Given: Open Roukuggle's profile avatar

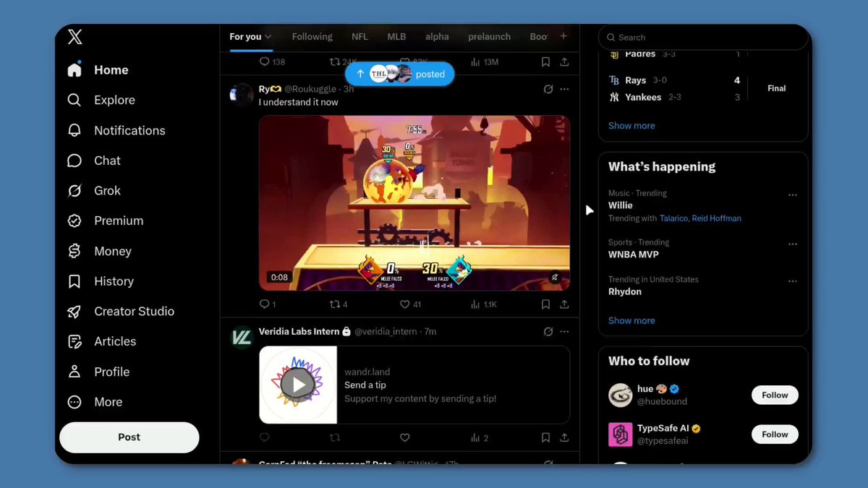Looking at the screenshot, I should 242,94.
